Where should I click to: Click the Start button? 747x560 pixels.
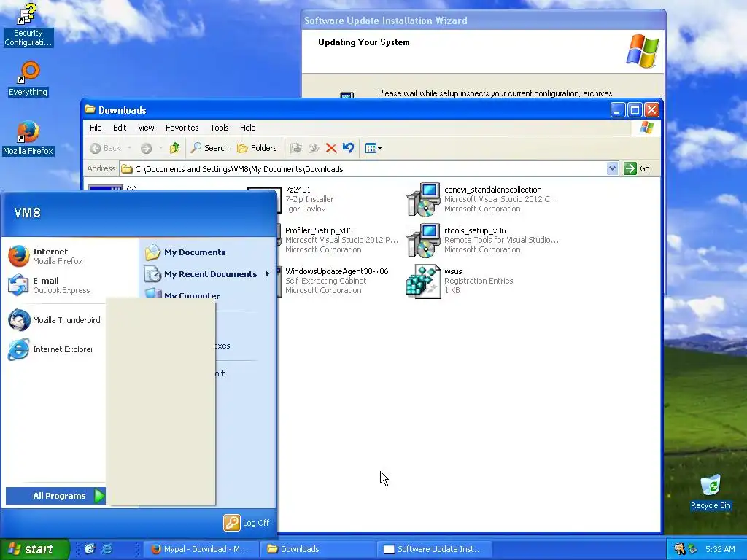tap(34, 549)
